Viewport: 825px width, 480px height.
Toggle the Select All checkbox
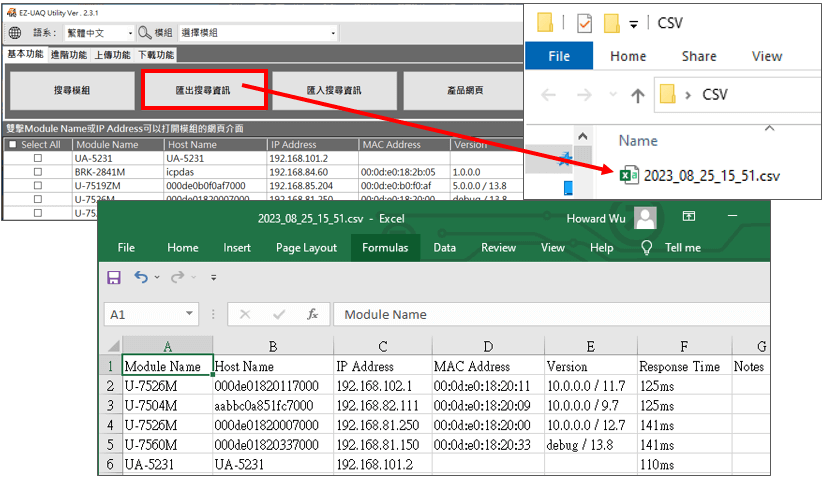(13, 145)
